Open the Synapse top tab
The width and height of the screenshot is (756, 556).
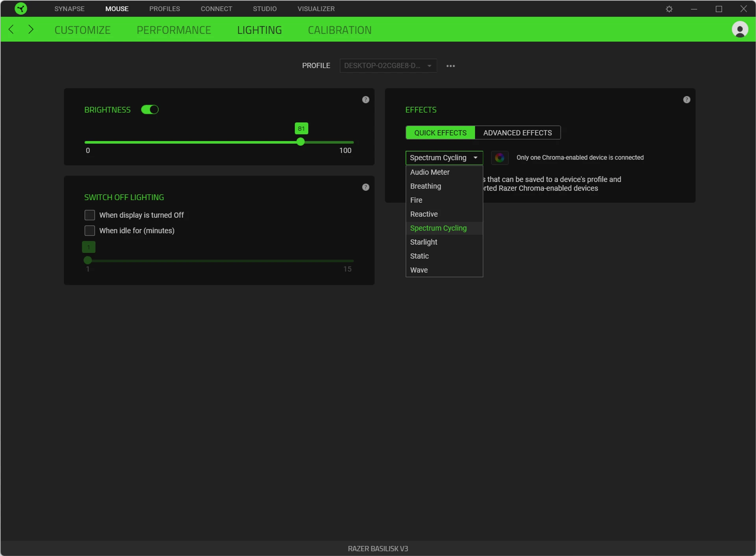(x=69, y=9)
